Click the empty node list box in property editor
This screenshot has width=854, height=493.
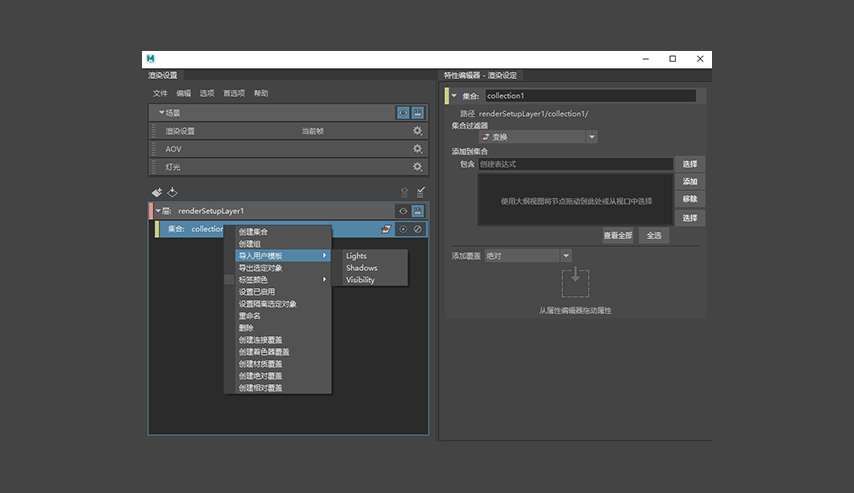[x=575, y=200]
